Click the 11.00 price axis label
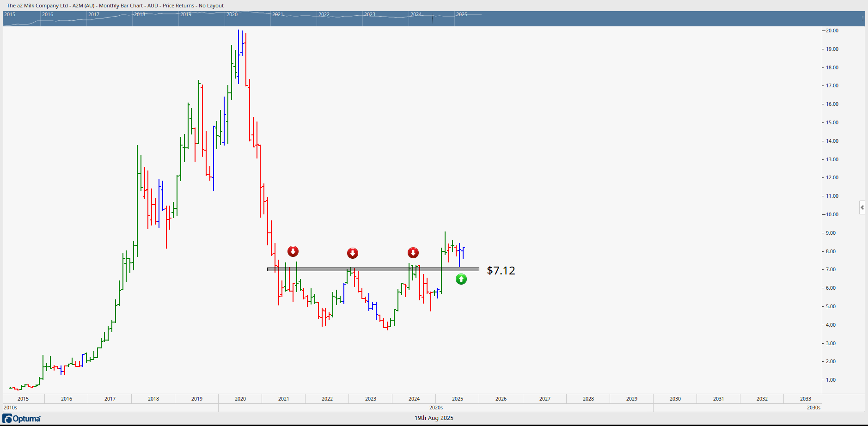This screenshot has width=868, height=426. point(832,196)
